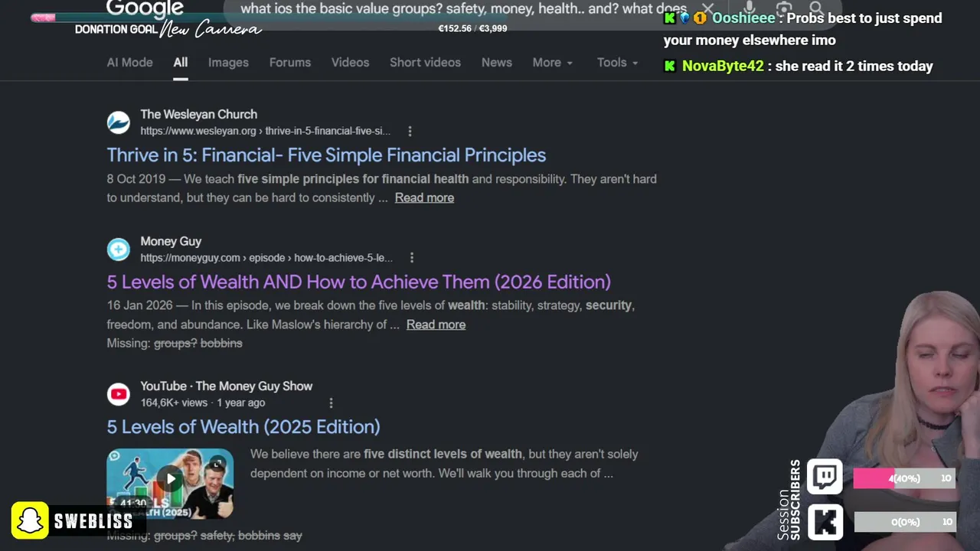Click Kick badge beside Ooshieee

click(670, 18)
